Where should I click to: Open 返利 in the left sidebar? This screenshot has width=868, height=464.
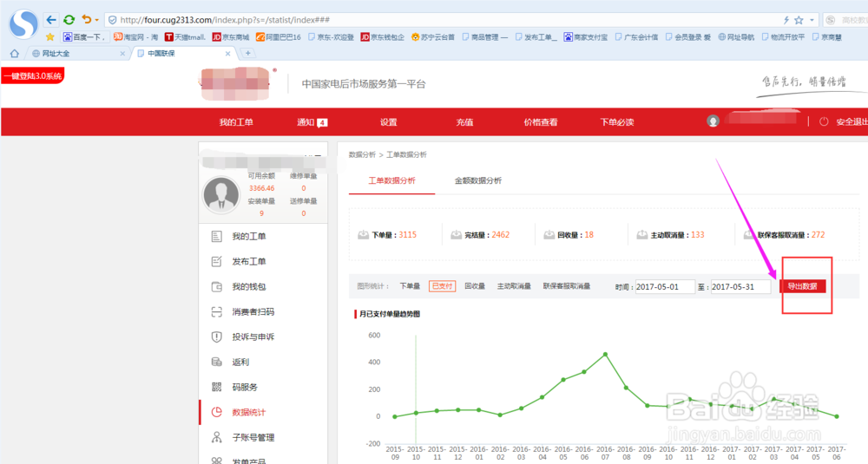(240, 363)
